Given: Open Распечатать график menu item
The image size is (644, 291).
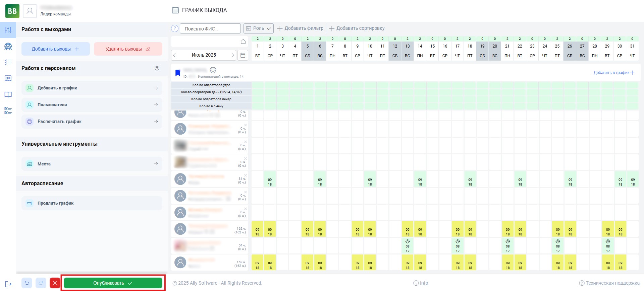Looking at the screenshot, I should coord(92,122).
